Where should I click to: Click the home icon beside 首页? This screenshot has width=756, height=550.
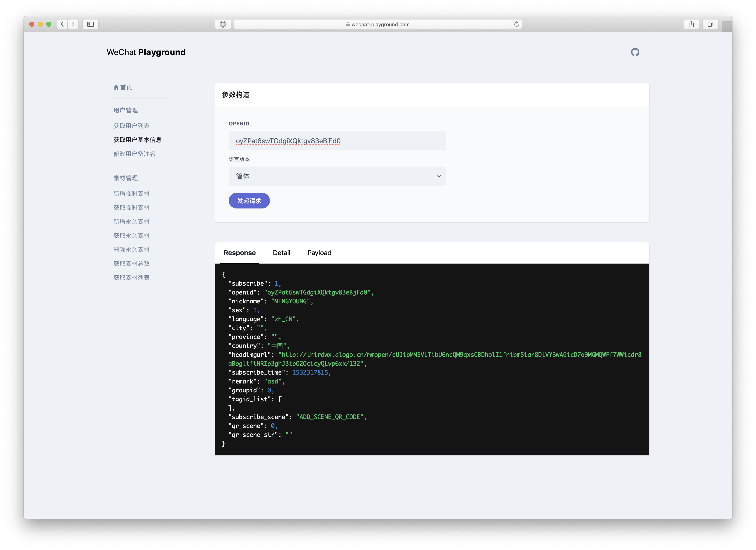(x=116, y=87)
